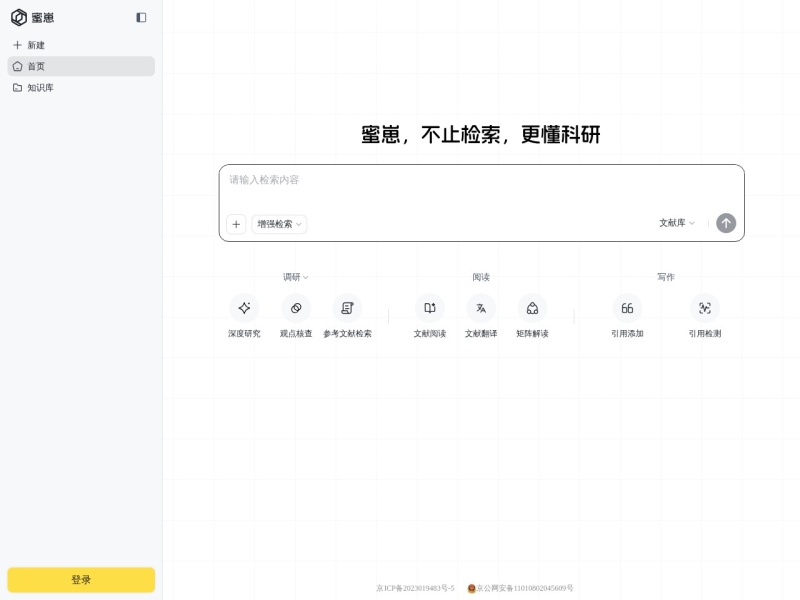Open the 引用添加 tool icon

pyautogui.click(x=627, y=308)
